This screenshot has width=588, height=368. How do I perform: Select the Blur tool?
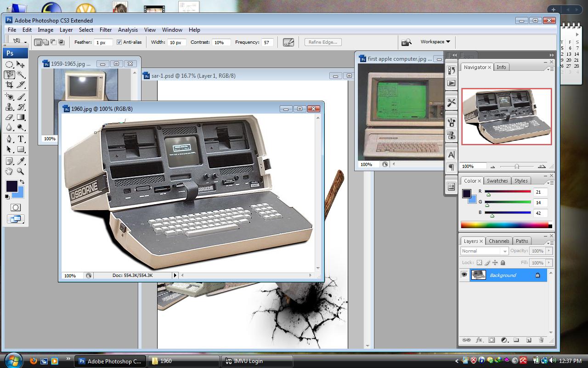click(x=10, y=127)
